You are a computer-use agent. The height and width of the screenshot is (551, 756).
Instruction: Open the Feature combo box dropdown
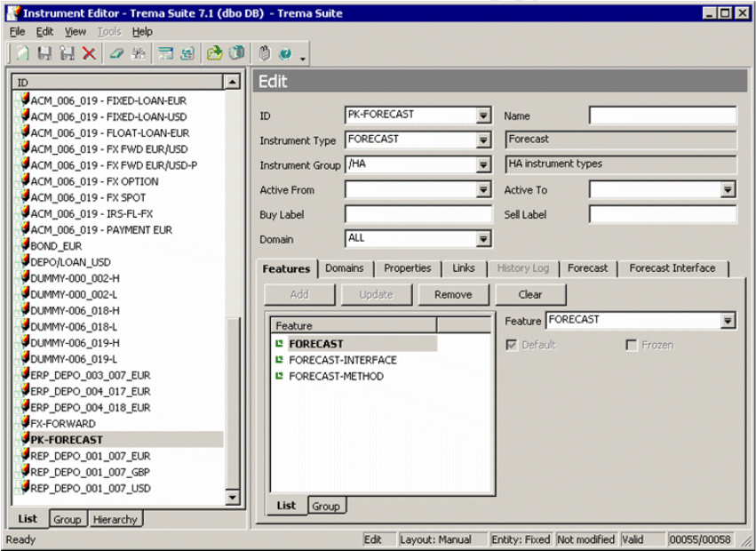click(x=728, y=321)
